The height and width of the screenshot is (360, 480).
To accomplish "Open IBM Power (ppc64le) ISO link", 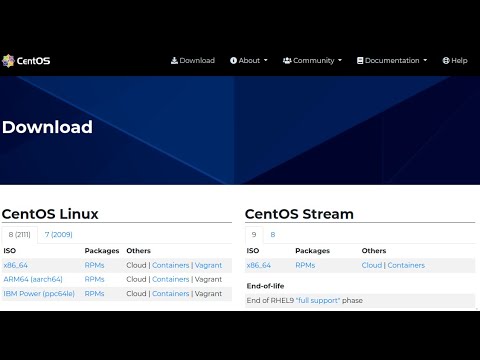I will (39, 294).
